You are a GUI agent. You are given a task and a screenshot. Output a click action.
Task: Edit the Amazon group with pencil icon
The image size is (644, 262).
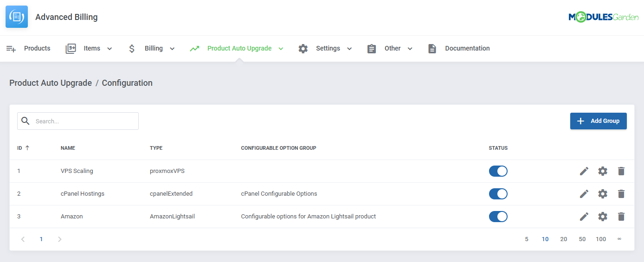[x=584, y=217]
